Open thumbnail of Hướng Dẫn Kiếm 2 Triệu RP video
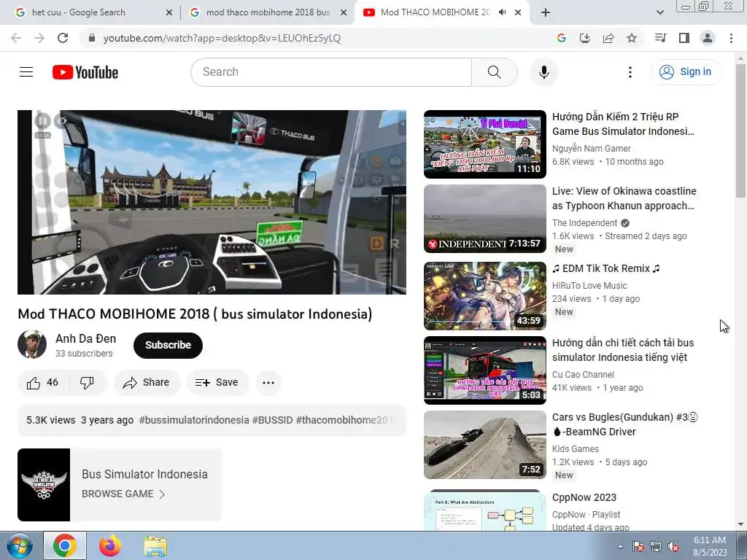This screenshot has height=560, width=747. (x=485, y=144)
